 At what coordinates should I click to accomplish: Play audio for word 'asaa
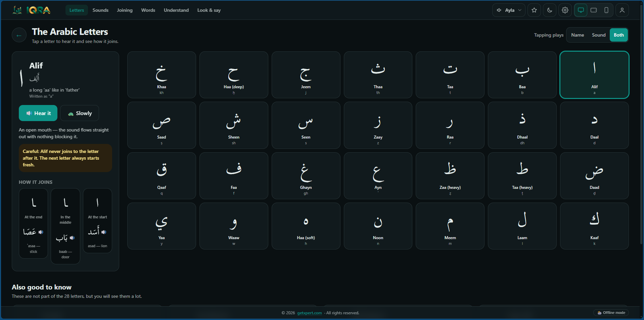point(41,232)
